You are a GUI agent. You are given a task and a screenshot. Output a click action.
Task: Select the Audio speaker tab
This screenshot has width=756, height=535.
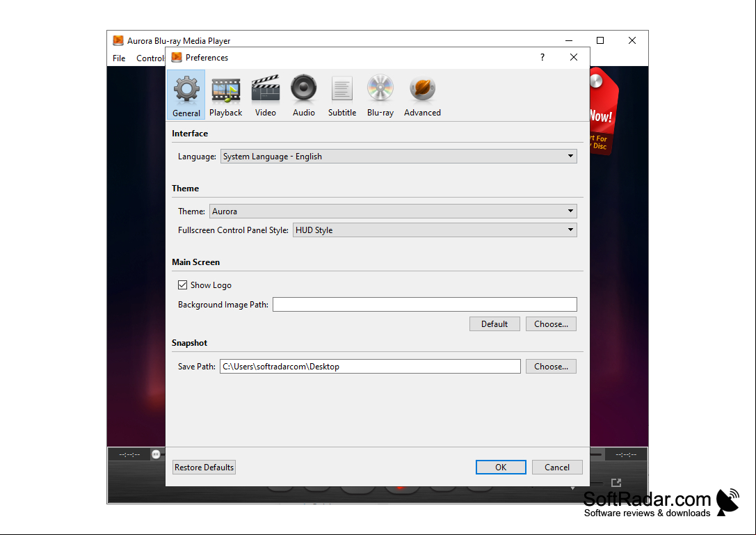(x=304, y=95)
